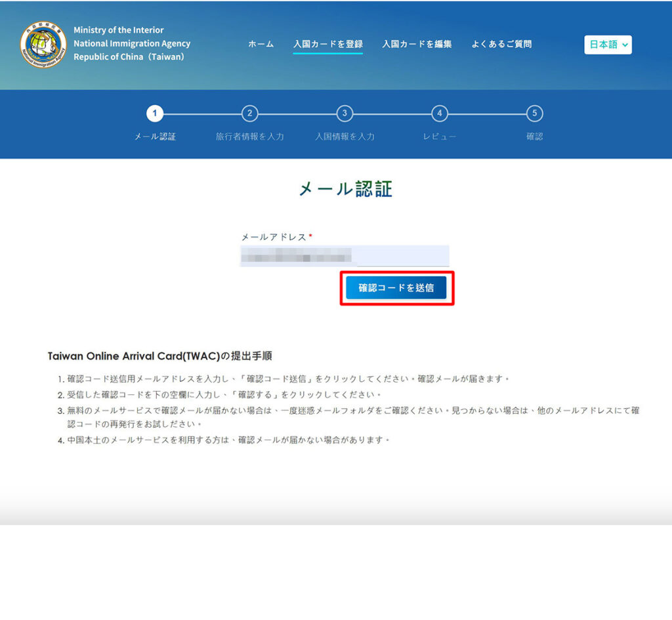The image size is (672, 620).
Task: Click step 1 circle in progress bar
Action: 155,114
